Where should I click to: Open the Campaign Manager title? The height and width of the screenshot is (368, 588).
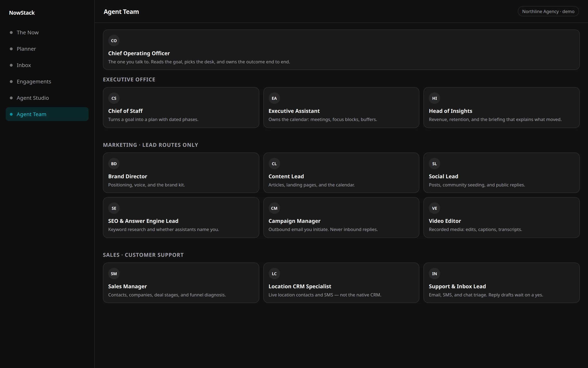[294, 221]
